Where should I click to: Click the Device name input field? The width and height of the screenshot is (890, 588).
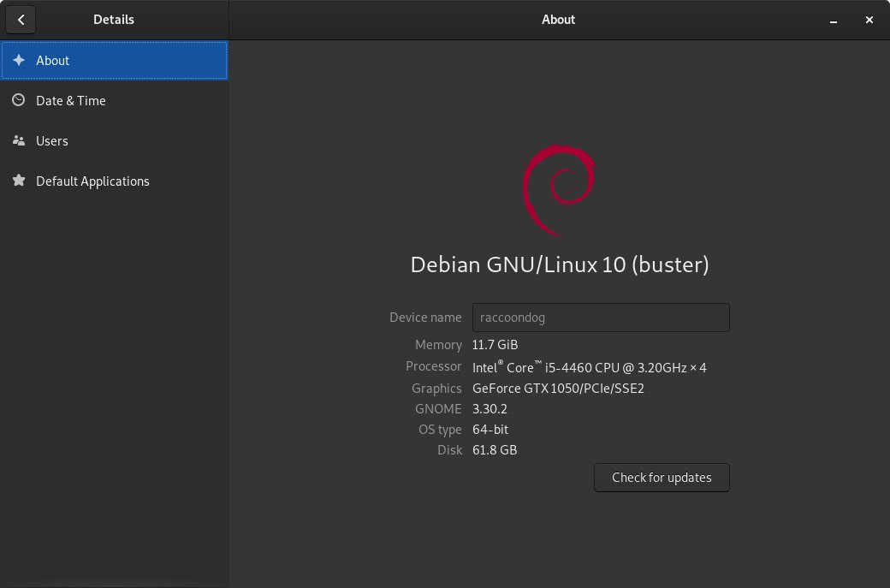tap(601, 317)
